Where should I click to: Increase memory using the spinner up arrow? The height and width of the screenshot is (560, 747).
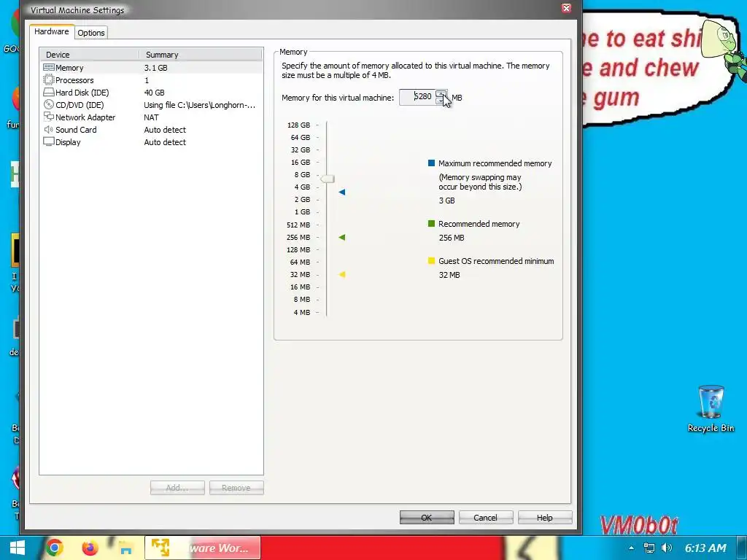click(x=441, y=94)
